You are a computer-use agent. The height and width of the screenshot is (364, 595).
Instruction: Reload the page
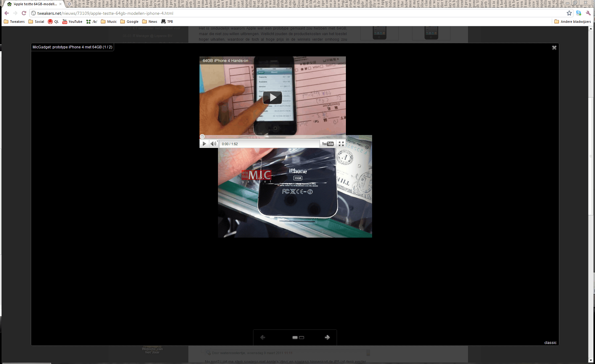pyautogui.click(x=24, y=13)
